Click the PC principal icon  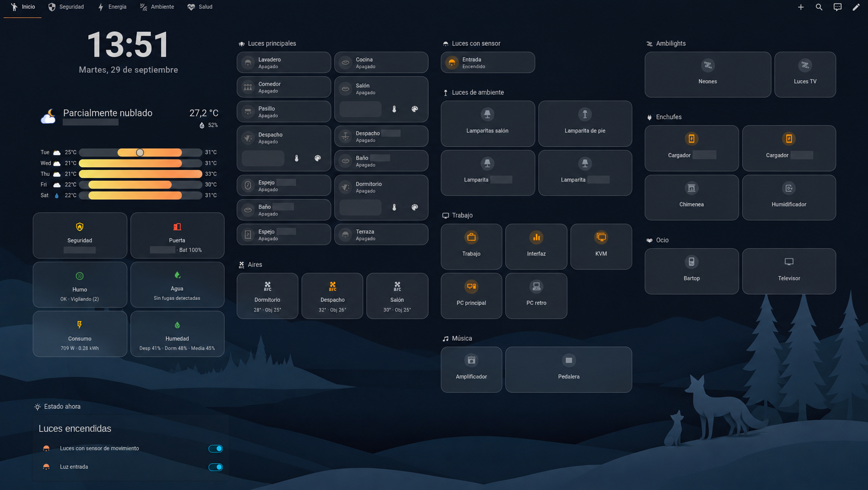[x=471, y=287]
